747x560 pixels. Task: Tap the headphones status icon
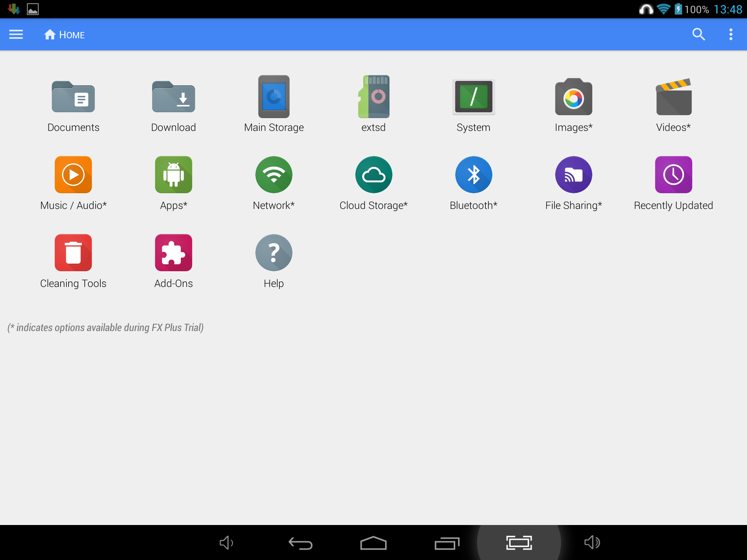[x=646, y=9]
